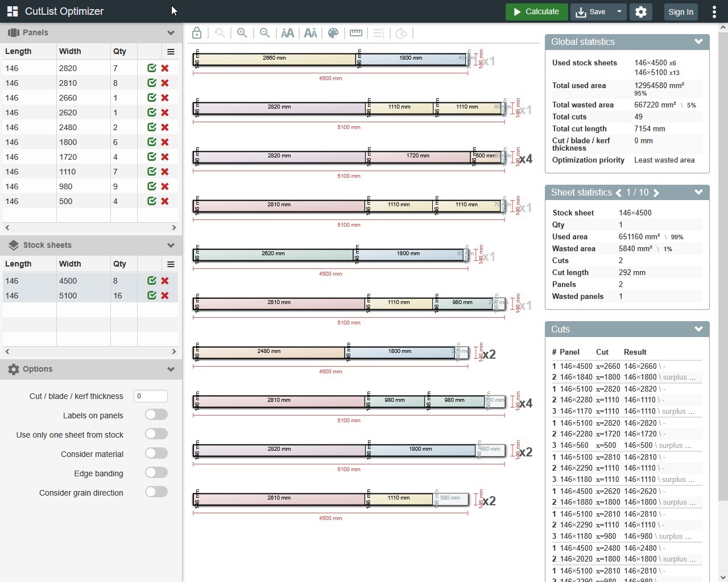Zoom out of the cutting diagram

click(x=265, y=33)
